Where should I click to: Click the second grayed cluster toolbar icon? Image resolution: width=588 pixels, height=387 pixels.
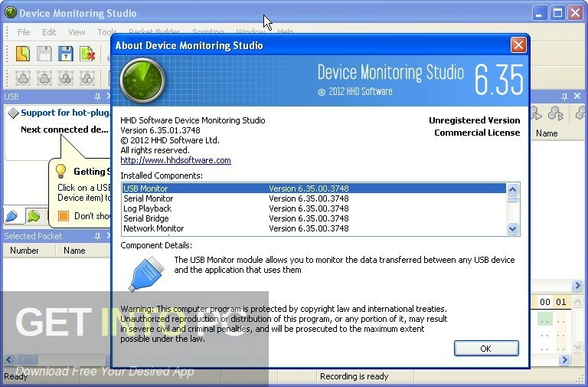click(x=44, y=78)
